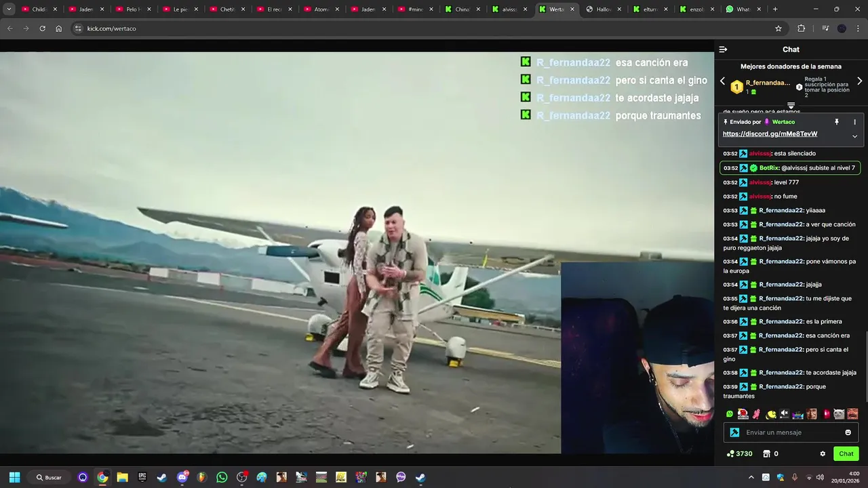Open volume control in system tray
Viewport: 868px width, 488px height.
click(820, 477)
